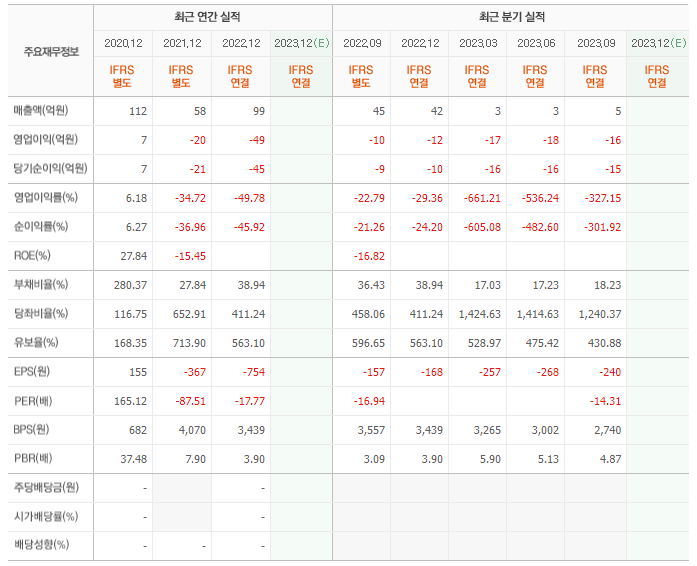Click the 430.88 reserve ratio value
Screen dimensions: 697x566
(x=604, y=343)
